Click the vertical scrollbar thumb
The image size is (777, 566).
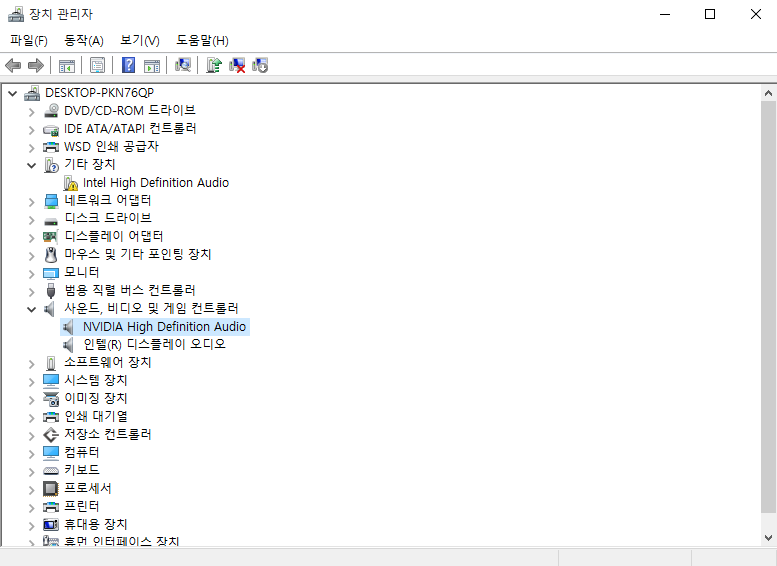click(x=769, y=307)
